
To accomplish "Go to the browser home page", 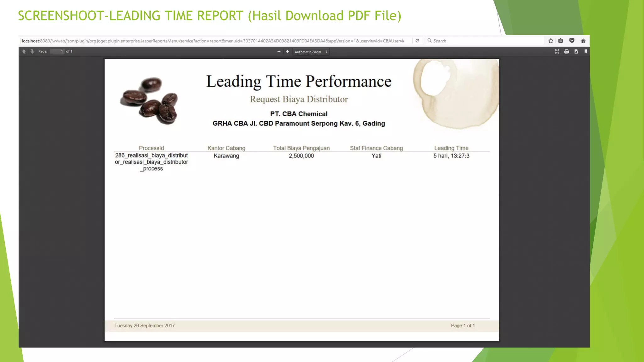I will pyautogui.click(x=583, y=41).
